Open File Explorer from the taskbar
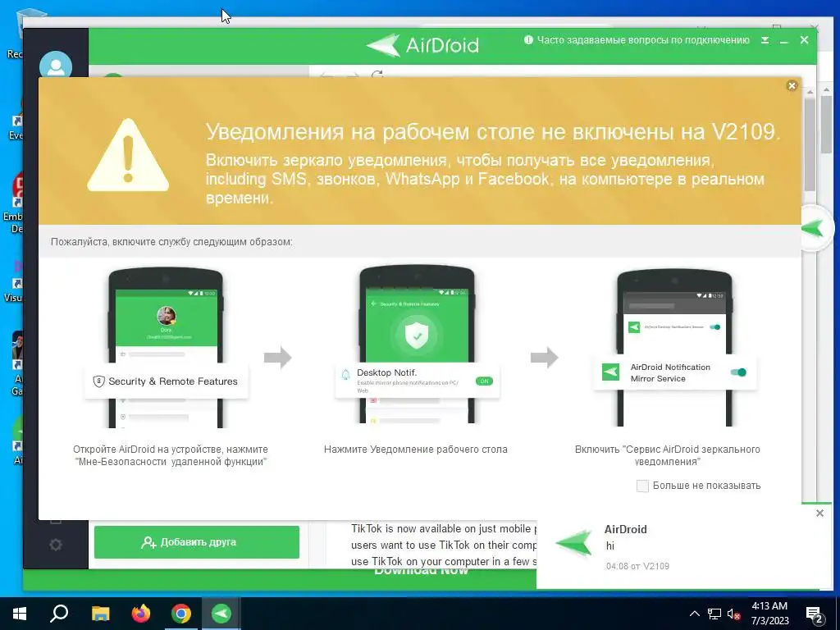 coord(100,614)
